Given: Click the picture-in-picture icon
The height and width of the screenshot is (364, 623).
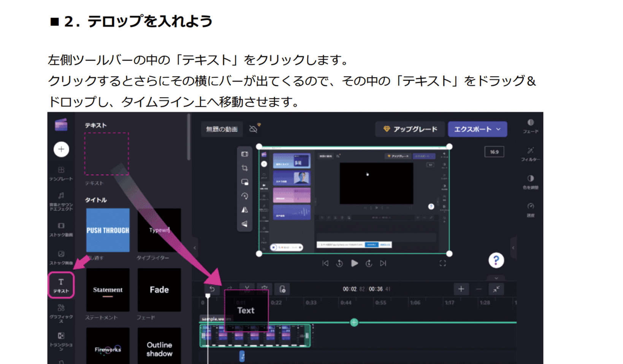Looking at the screenshot, I should pos(245,182).
